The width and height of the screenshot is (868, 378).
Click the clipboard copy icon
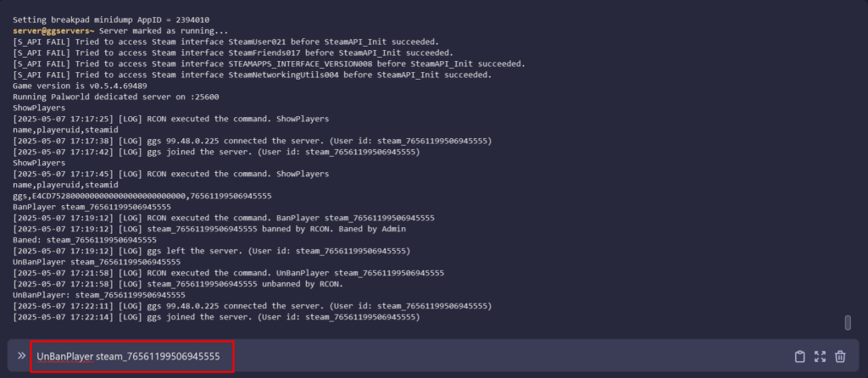(x=799, y=357)
